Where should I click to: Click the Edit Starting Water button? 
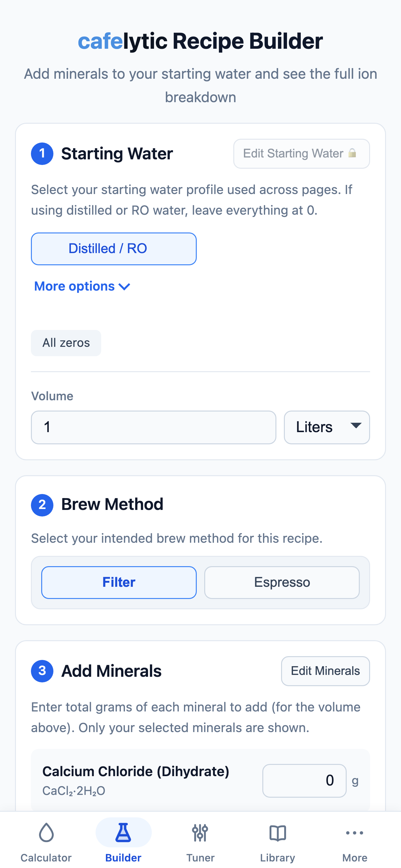(301, 154)
